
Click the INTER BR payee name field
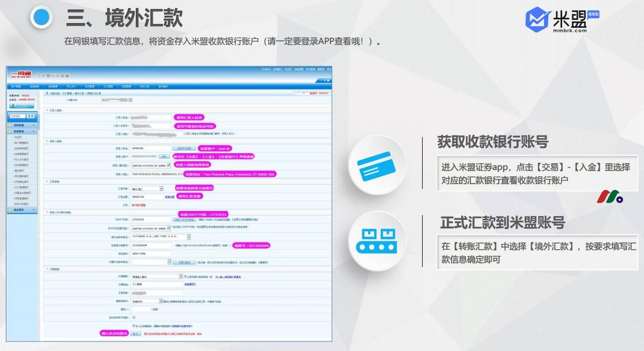point(151,148)
